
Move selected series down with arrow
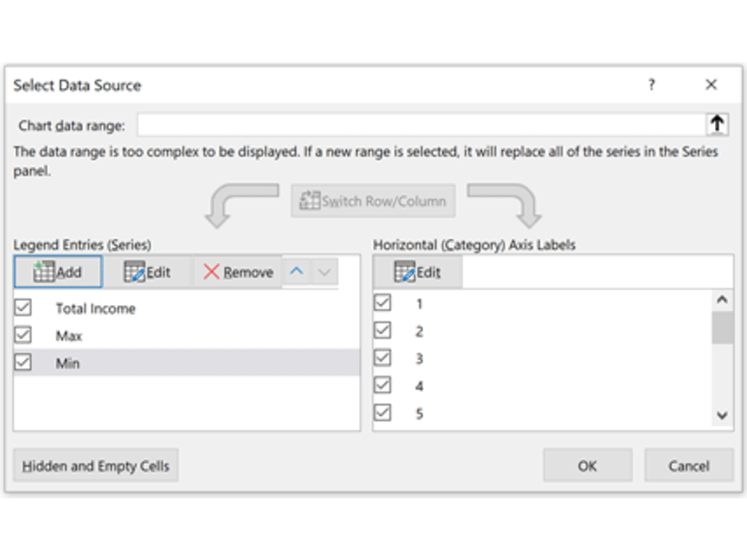coord(324,272)
